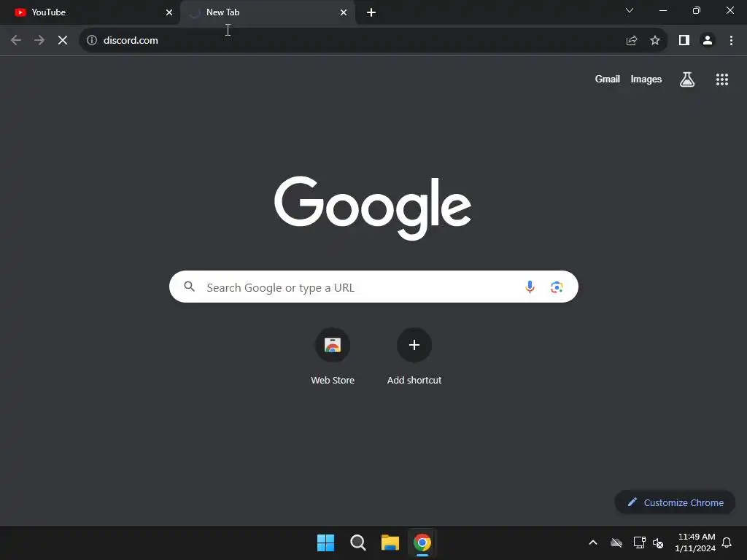Click the muted volume tray icon
Image resolution: width=747 pixels, height=560 pixels.
[658, 542]
